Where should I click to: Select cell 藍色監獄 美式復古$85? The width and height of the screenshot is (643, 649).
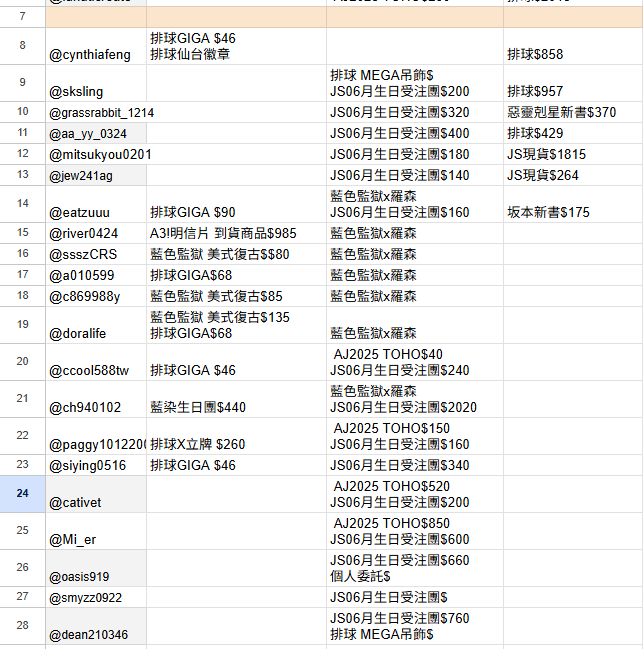pyautogui.click(x=236, y=296)
